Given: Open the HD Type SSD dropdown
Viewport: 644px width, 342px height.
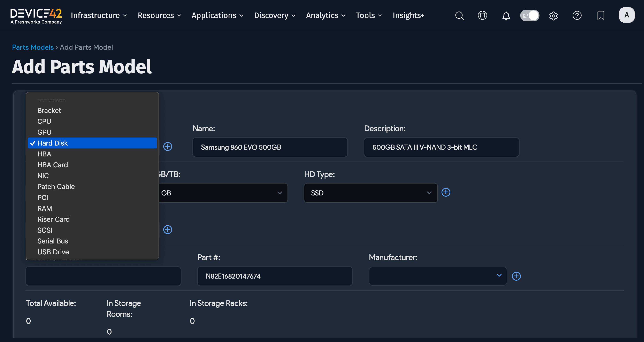Looking at the screenshot, I should pyautogui.click(x=370, y=193).
